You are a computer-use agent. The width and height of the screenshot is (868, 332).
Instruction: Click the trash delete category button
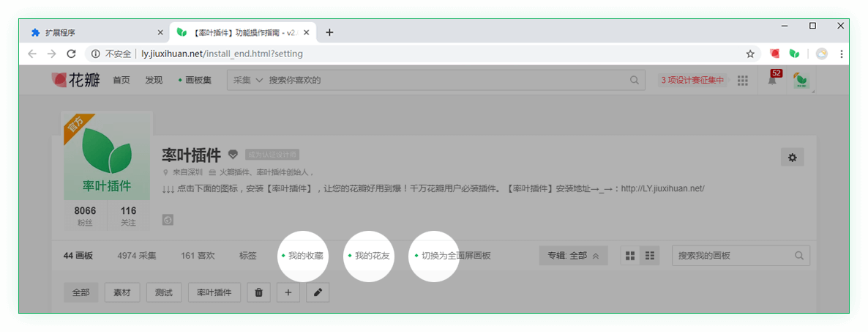[x=258, y=292]
